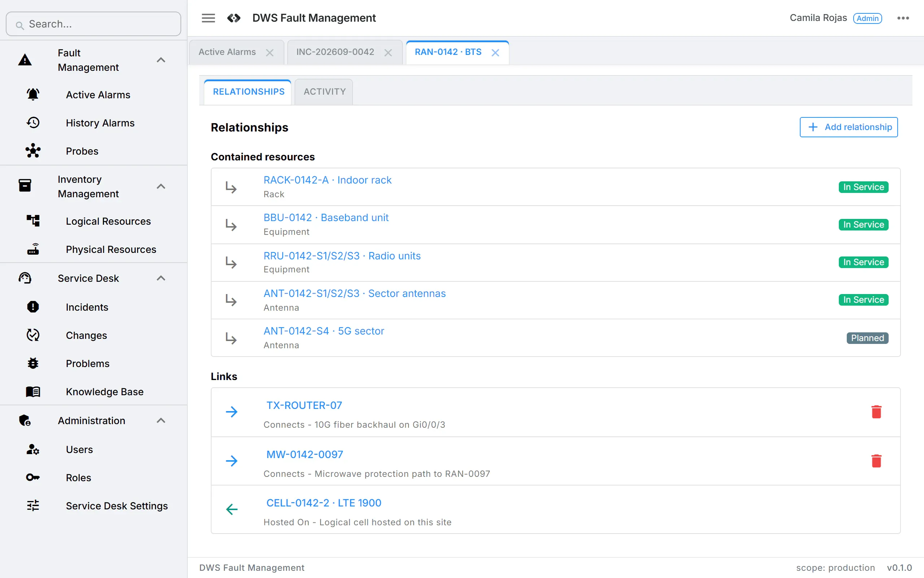Click the Problems bug icon
The image size is (924, 578).
(x=33, y=363)
